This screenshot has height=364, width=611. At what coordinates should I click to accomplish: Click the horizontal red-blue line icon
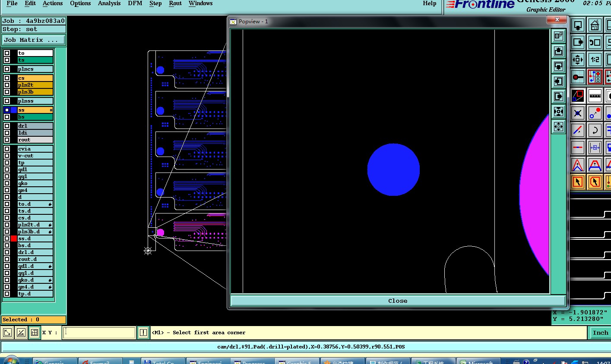coord(578,147)
